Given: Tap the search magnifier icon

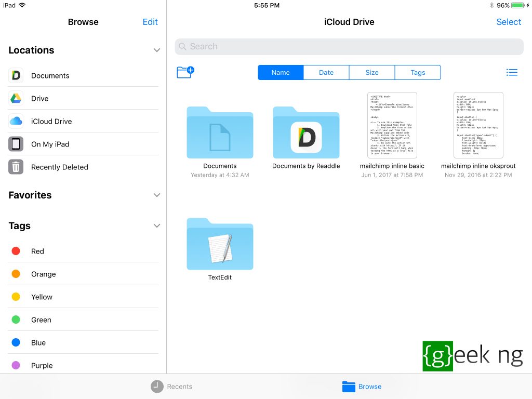Looking at the screenshot, I should pos(182,46).
